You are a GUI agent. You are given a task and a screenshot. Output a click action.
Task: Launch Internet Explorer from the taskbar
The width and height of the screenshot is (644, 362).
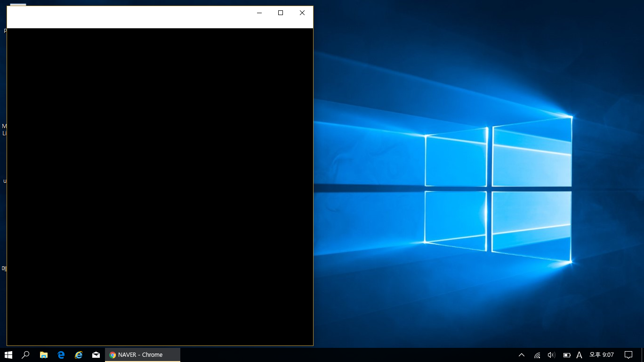click(x=79, y=355)
